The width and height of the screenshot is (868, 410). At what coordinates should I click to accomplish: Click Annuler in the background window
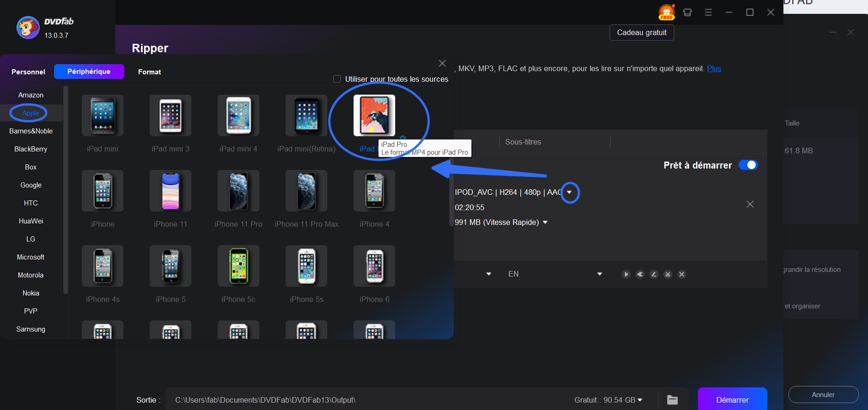[823, 395]
